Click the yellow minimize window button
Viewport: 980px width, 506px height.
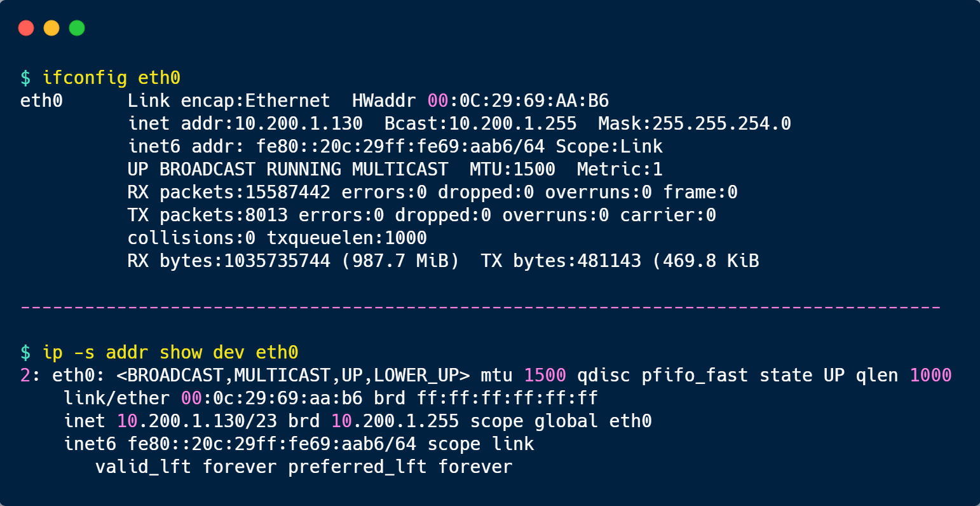51,28
